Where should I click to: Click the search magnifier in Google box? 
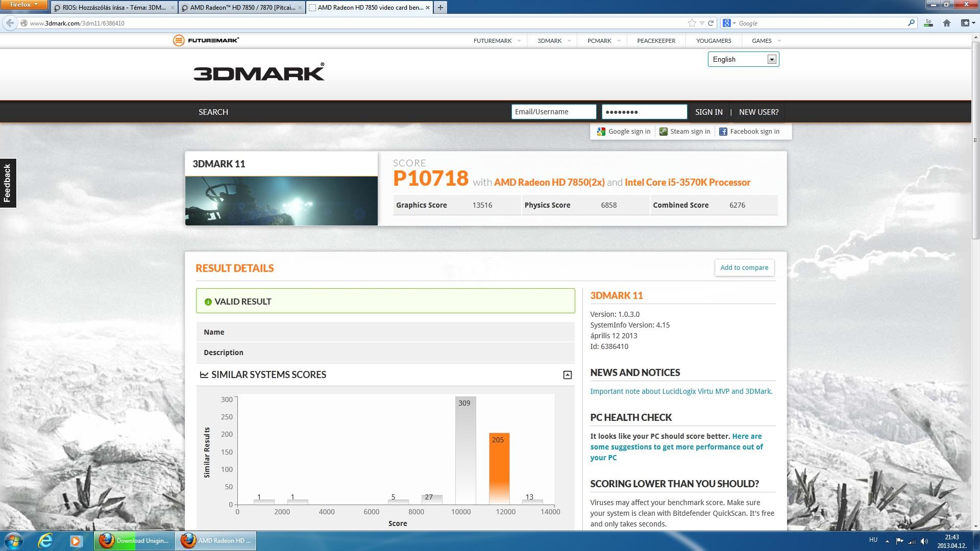pos(911,23)
